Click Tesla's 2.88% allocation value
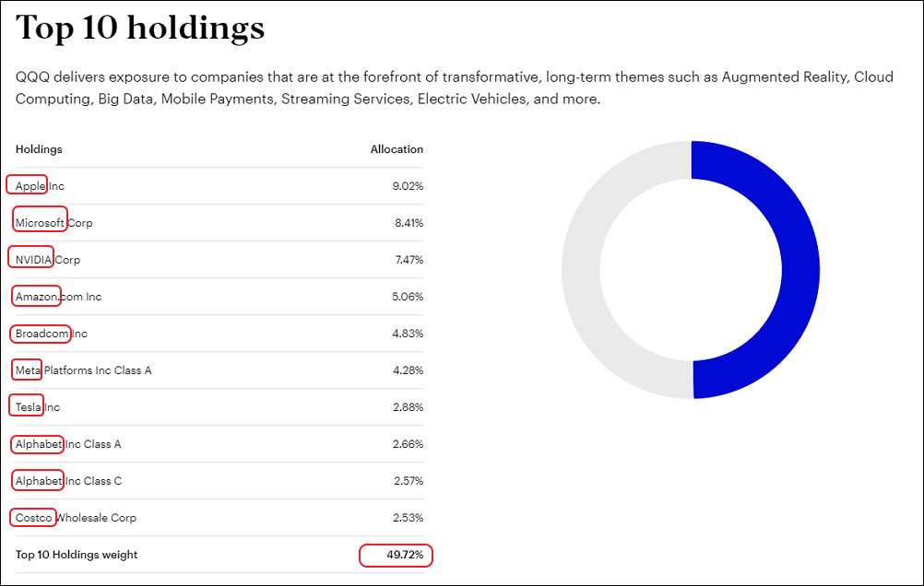The image size is (924, 586). pos(408,407)
